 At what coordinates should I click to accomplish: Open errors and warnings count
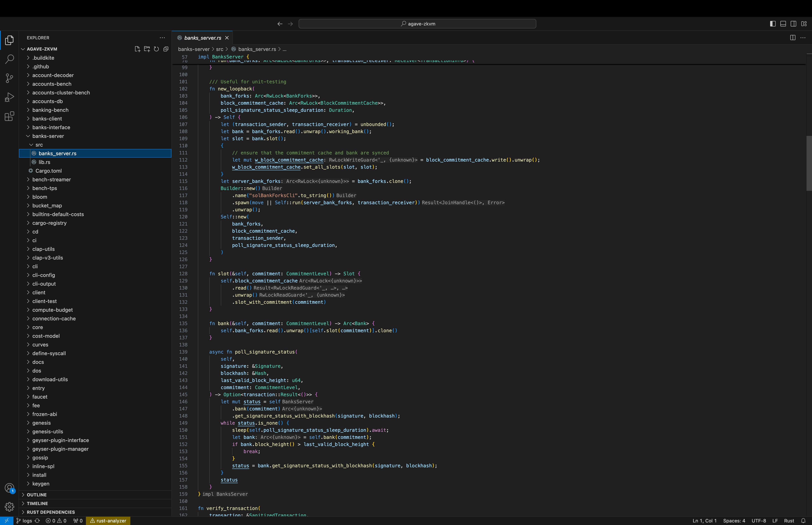[x=56, y=521]
